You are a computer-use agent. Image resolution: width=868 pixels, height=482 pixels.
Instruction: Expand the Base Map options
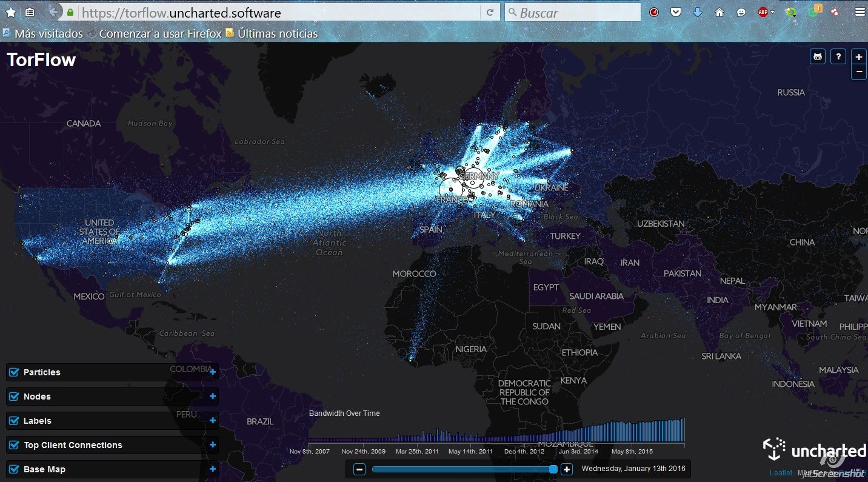(x=213, y=469)
